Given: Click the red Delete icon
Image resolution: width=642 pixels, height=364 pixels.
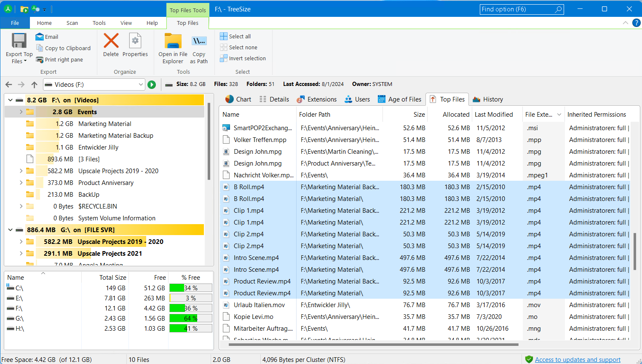Looking at the screenshot, I should tap(111, 41).
